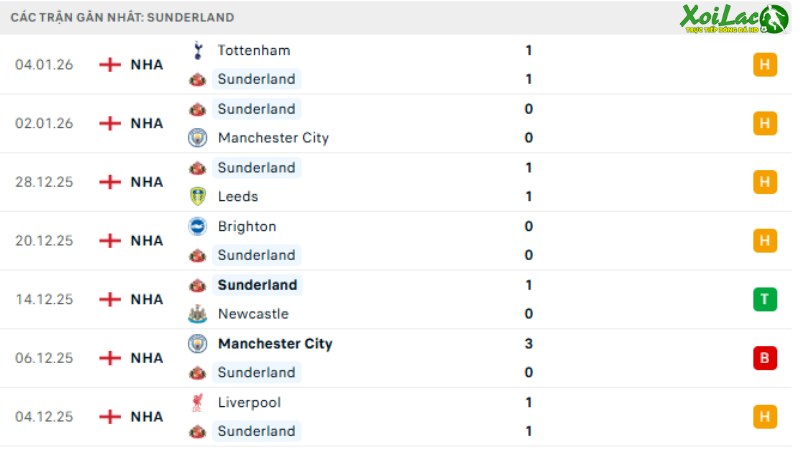The height and width of the screenshot is (450, 800).
Task: Click the Sunderland crest in the 14.12.25 match
Action: pyautogui.click(x=197, y=285)
